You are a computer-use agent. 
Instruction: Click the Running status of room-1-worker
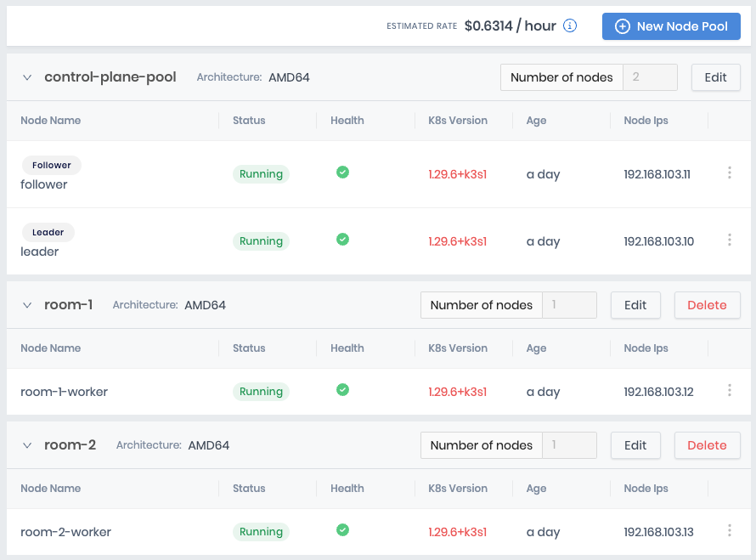coord(261,391)
